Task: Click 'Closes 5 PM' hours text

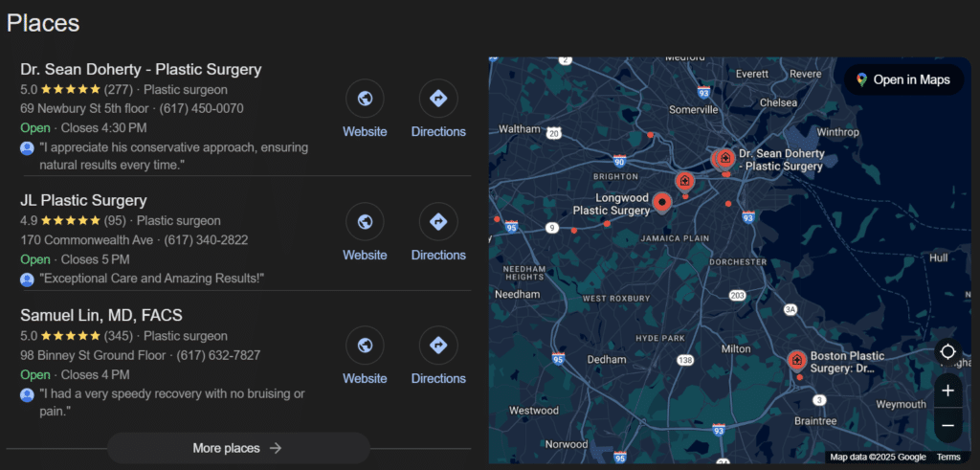Action: point(95,259)
